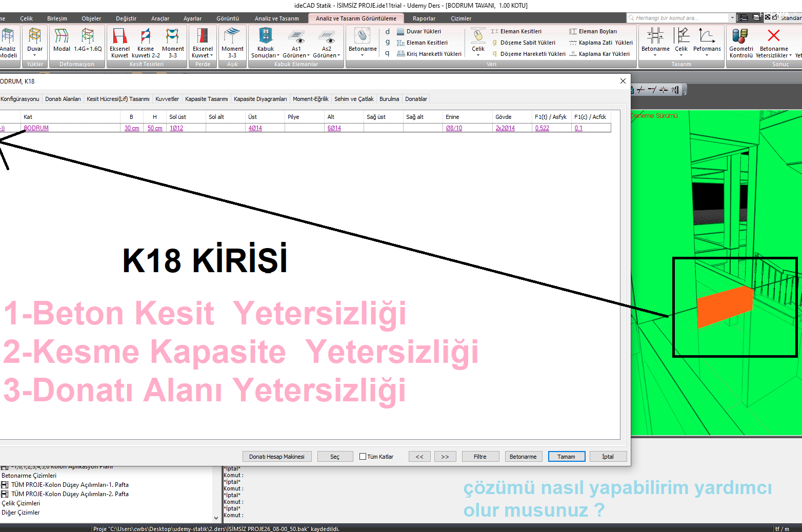Open Betonarme Yetersizlikler list
This screenshot has height=532, width=802.
(774, 43)
